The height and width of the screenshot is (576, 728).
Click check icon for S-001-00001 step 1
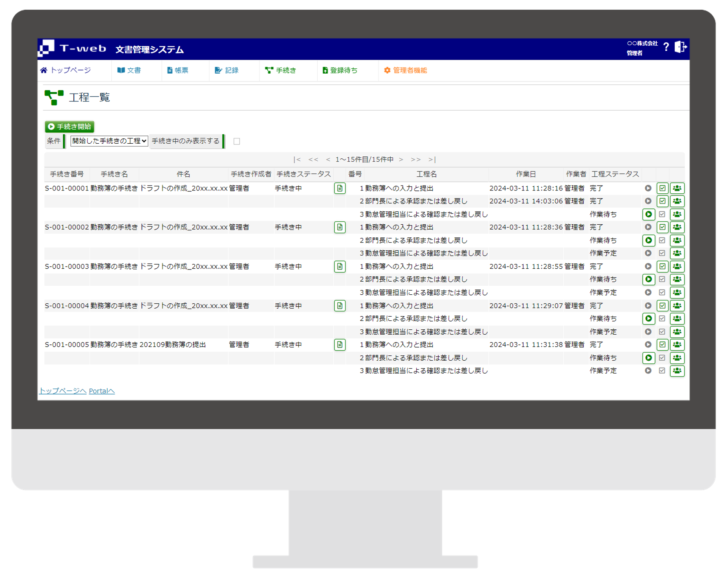coord(662,188)
